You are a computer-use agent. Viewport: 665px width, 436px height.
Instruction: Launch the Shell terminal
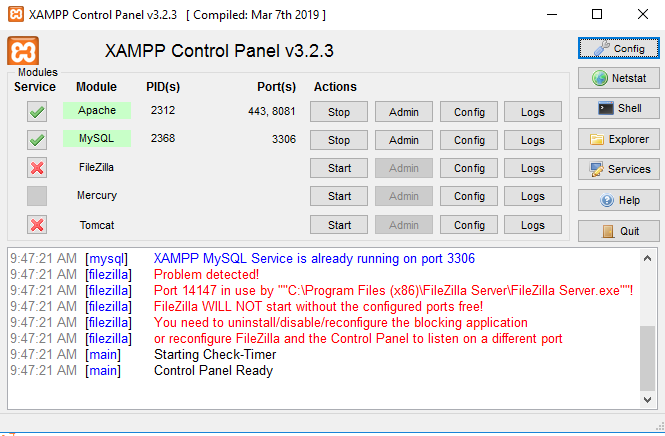pos(618,108)
